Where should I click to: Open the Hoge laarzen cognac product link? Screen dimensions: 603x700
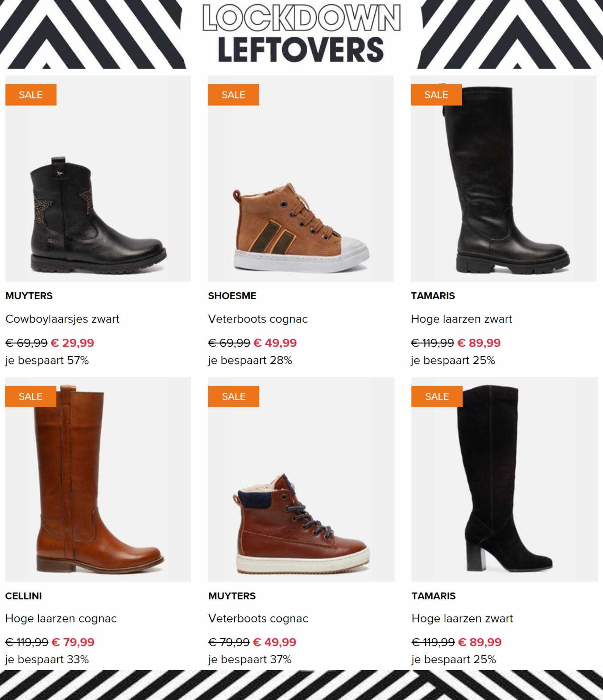tap(61, 619)
